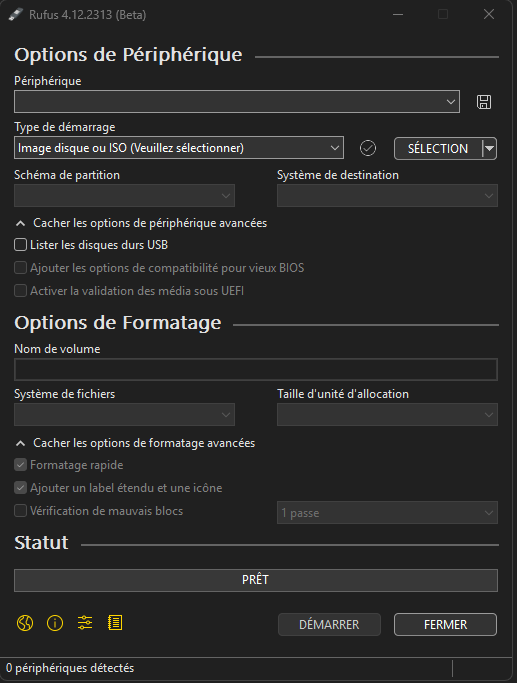The height and width of the screenshot is (683, 517).
Task: Click the Statut heading
Action: pyautogui.click(x=41, y=543)
